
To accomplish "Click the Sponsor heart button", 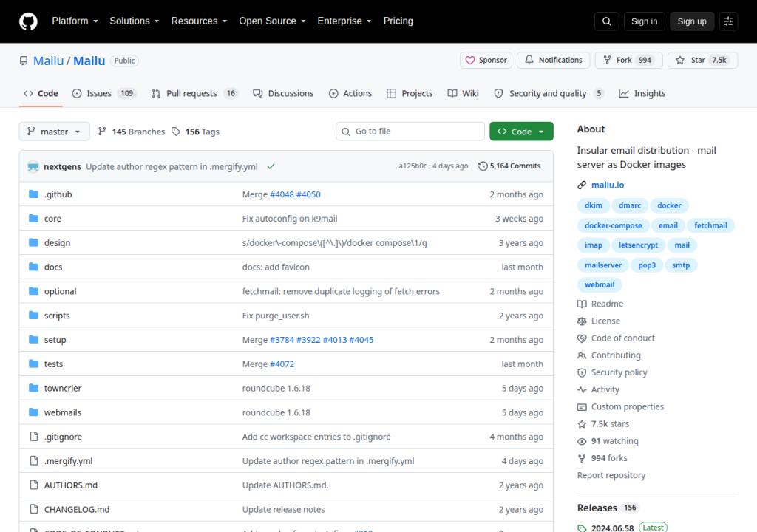I will [486, 61].
